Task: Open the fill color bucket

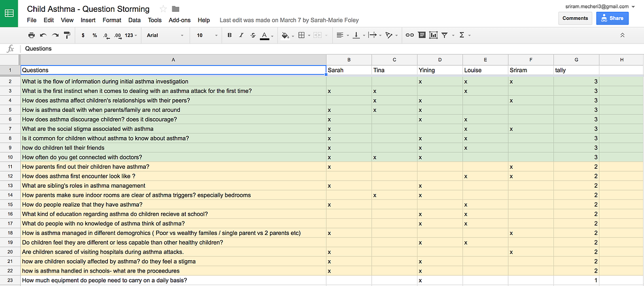Action: click(x=288, y=35)
